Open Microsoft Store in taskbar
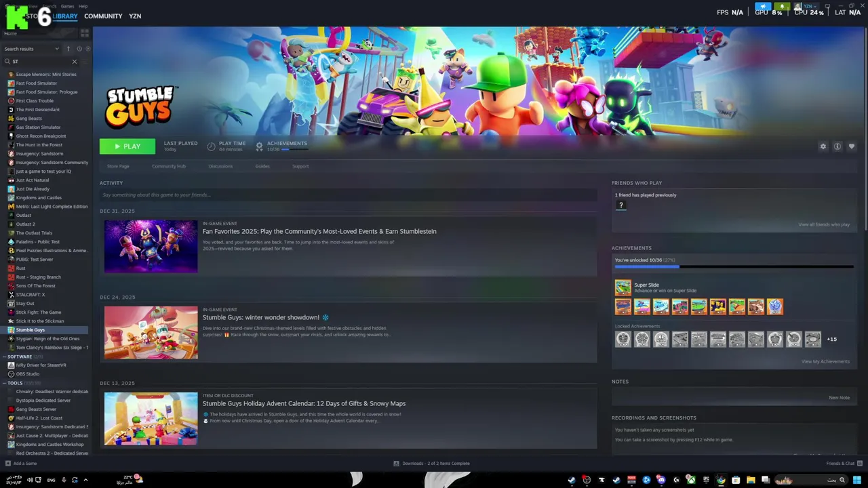This screenshot has width=868, height=488. (736, 480)
